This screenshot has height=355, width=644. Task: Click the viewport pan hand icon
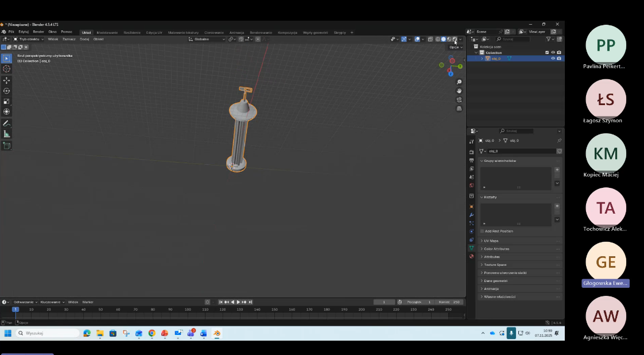[x=459, y=91]
